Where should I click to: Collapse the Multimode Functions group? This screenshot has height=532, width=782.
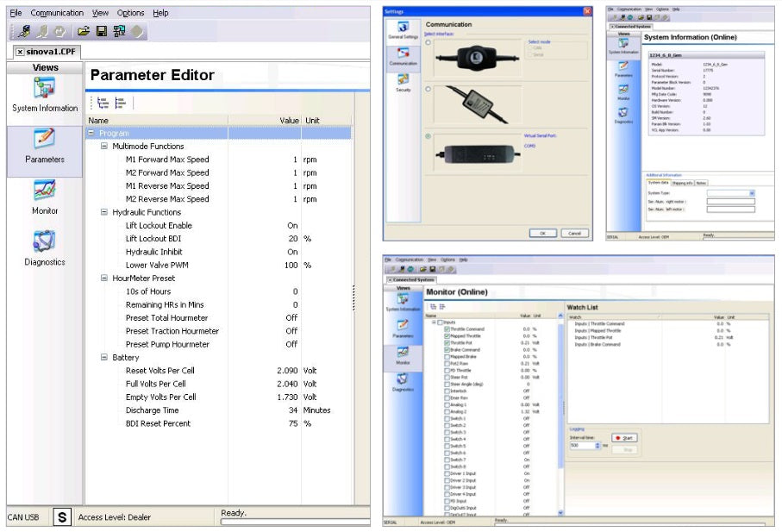[x=103, y=146]
